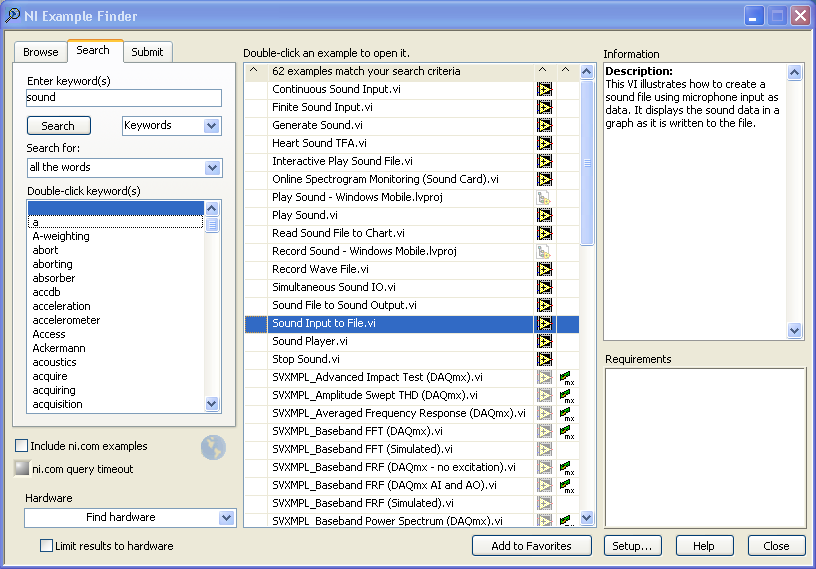
Task: Click VI icon for Online Spectrogram Monitoring row
Action: (x=544, y=180)
